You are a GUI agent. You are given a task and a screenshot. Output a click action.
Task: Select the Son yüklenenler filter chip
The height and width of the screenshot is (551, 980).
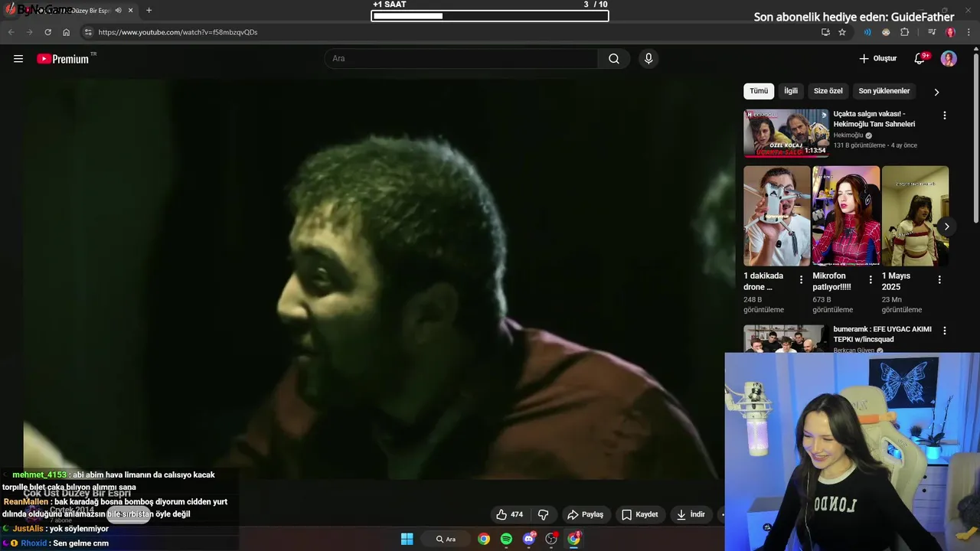pyautogui.click(x=884, y=91)
